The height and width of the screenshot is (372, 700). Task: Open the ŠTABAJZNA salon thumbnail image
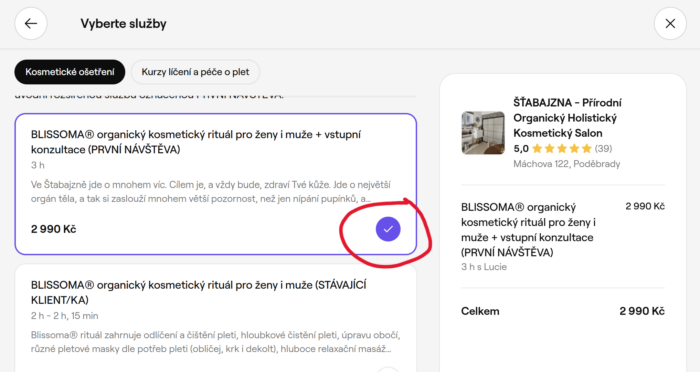click(483, 133)
